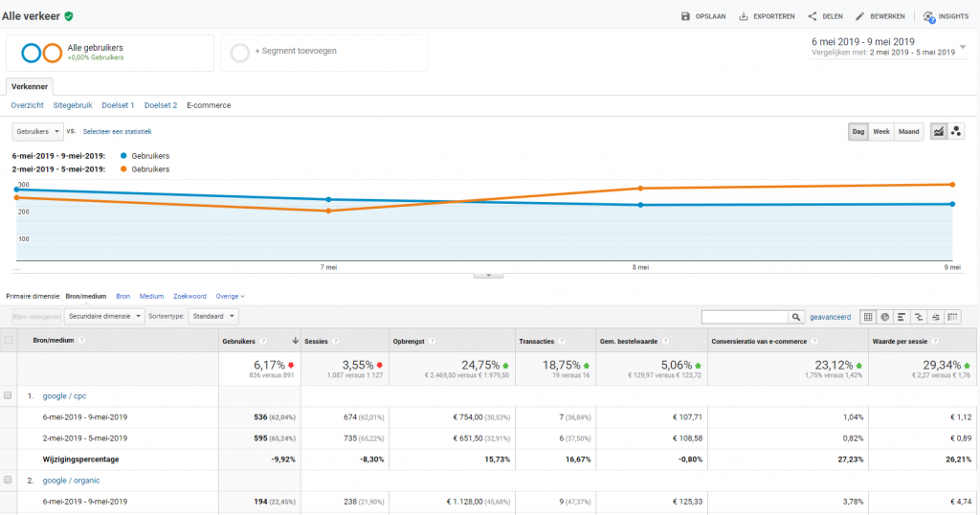980x515 pixels.
Task: Open the geavanceerd filter link
Action: point(830,318)
